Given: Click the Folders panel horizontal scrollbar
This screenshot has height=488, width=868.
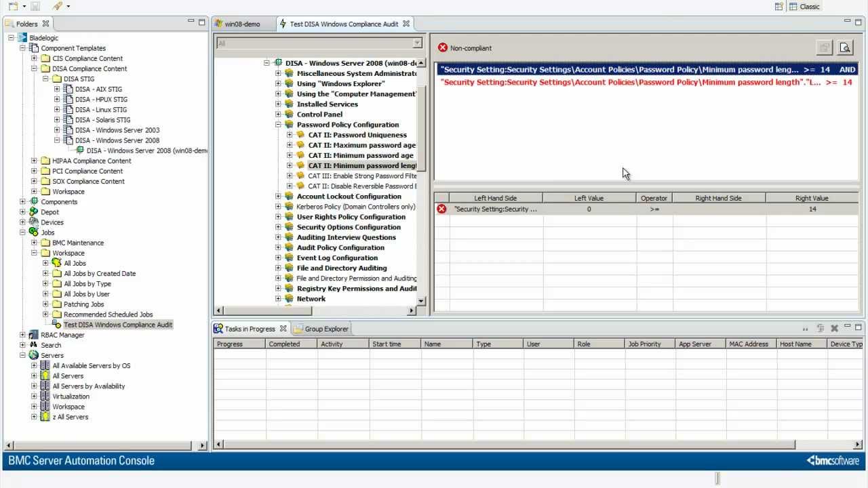Looking at the screenshot, I should tap(105, 445).
